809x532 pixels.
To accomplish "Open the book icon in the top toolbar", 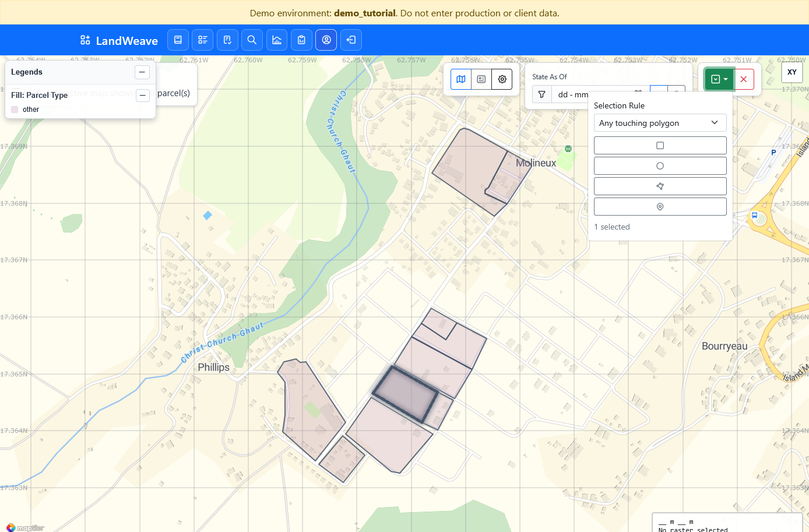I will pyautogui.click(x=178, y=40).
